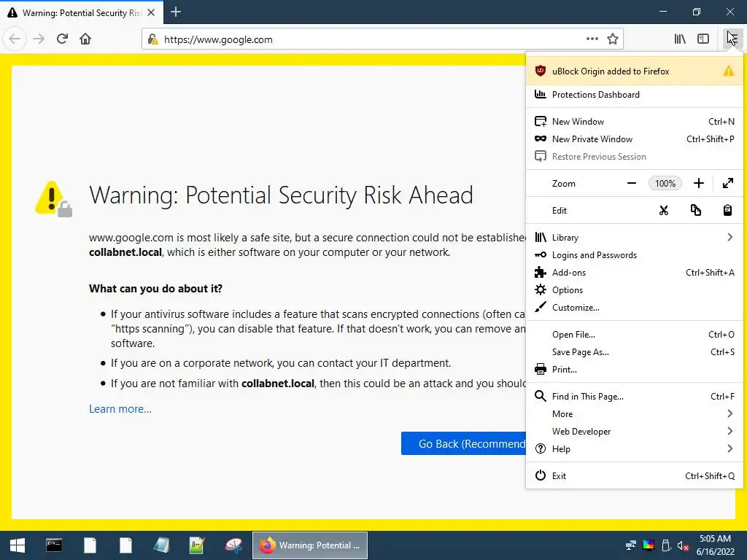Enter full screen mode icon

point(727,183)
